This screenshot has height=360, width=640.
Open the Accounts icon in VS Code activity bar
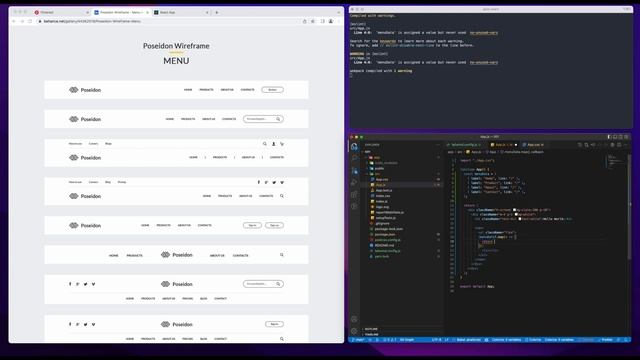(x=354, y=319)
